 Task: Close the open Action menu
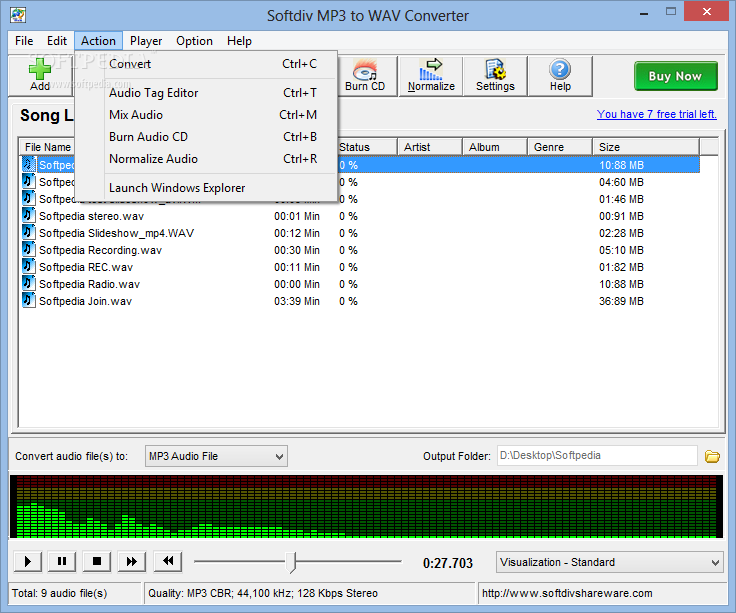pyautogui.click(x=98, y=41)
